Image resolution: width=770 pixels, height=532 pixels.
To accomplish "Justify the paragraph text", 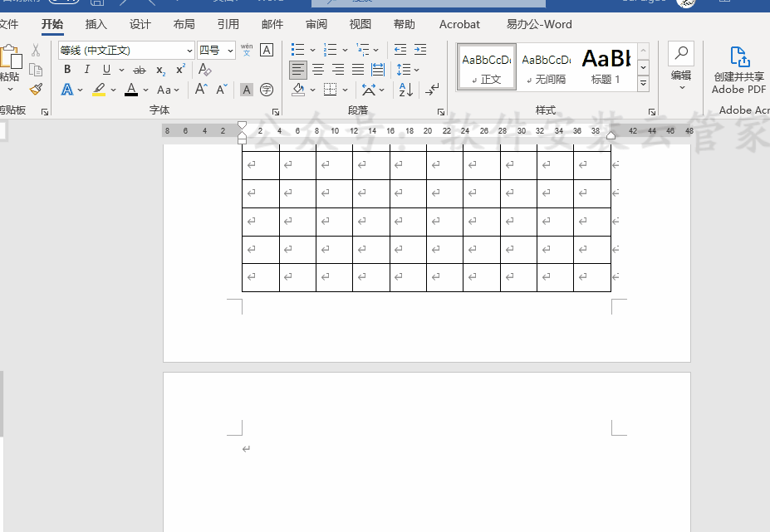I will click(358, 70).
